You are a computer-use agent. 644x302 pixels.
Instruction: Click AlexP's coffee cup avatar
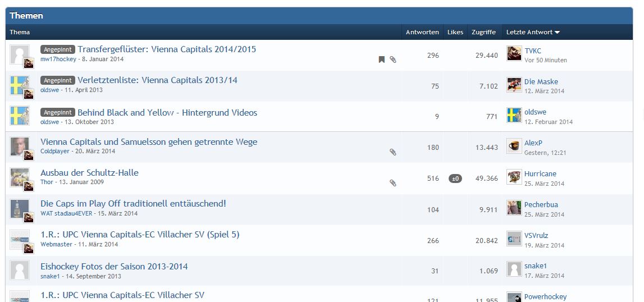click(x=514, y=147)
